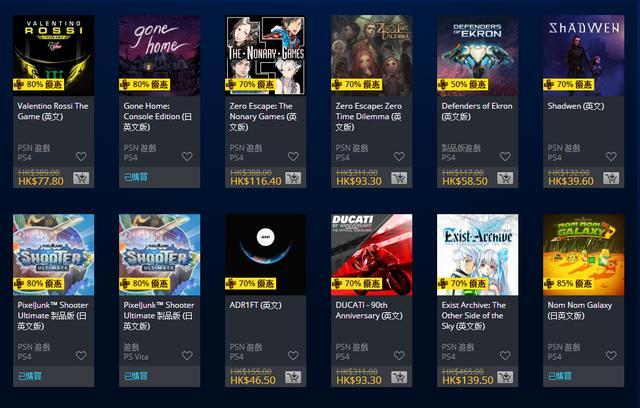Click 已購買 label under Nom Nom Galaxy

point(560,376)
